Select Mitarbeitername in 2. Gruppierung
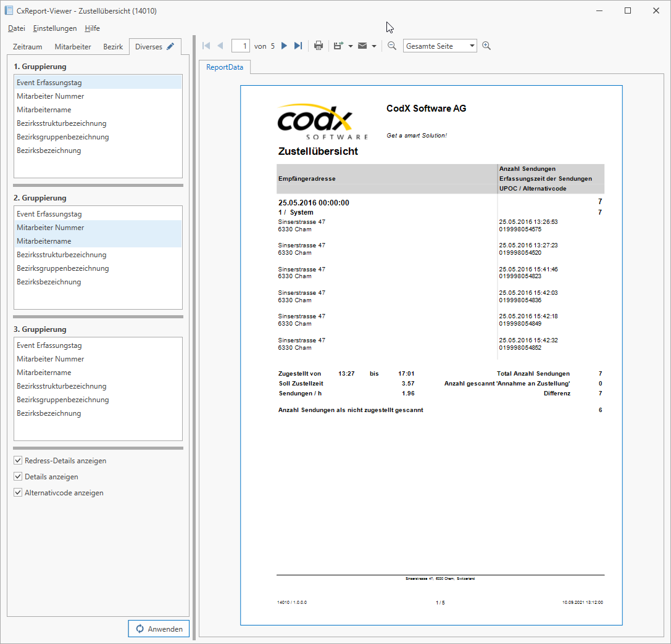This screenshot has height=644, width=671. [x=98, y=241]
